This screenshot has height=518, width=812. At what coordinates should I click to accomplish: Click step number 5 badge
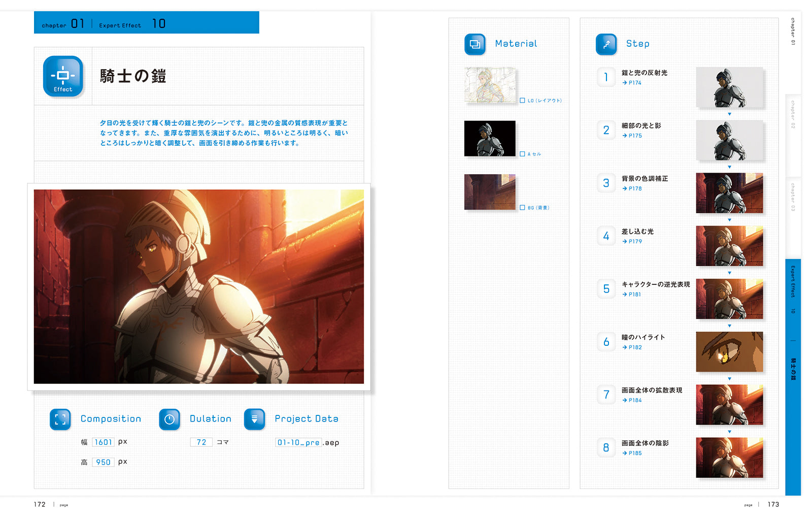606,288
